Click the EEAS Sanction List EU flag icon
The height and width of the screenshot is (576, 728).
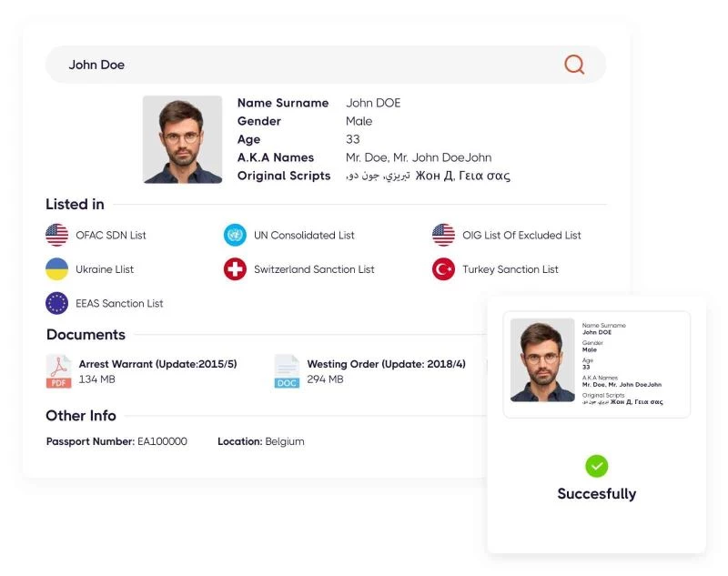[x=57, y=303]
